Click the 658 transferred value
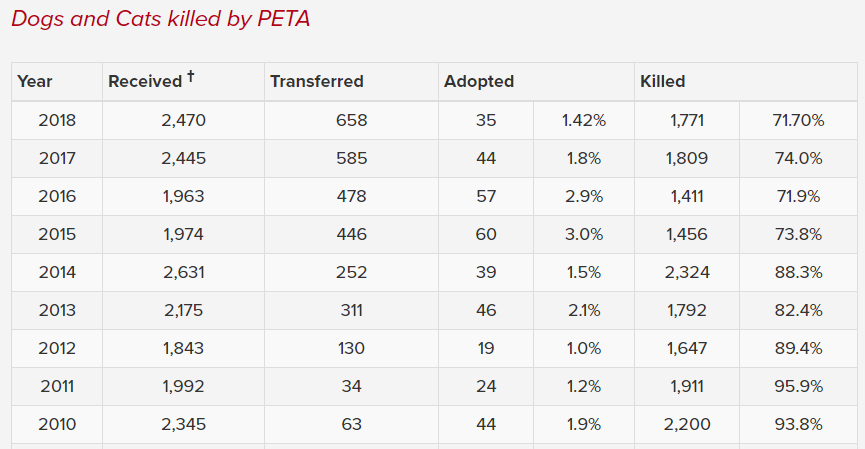 pyautogui.click(x=352, y=120)
